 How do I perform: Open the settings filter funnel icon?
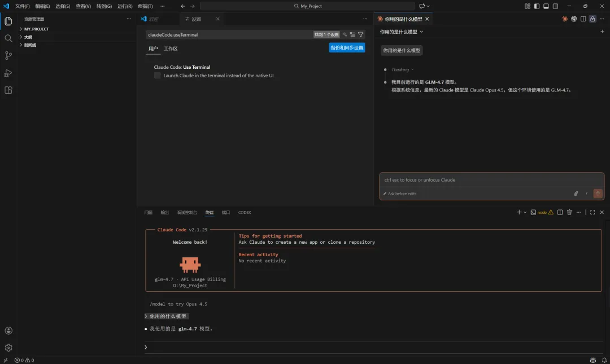360,34
